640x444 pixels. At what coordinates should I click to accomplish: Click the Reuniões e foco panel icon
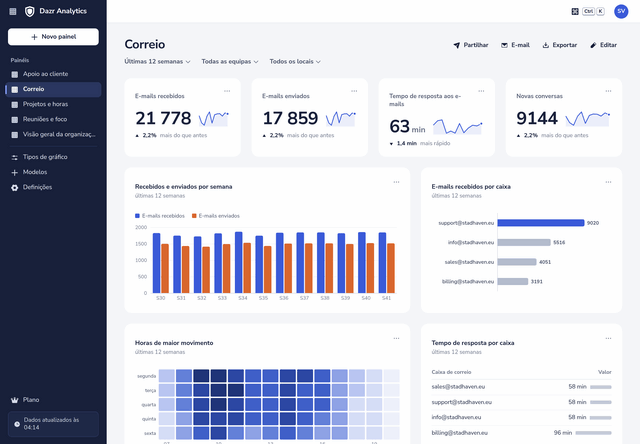(15, 120)
